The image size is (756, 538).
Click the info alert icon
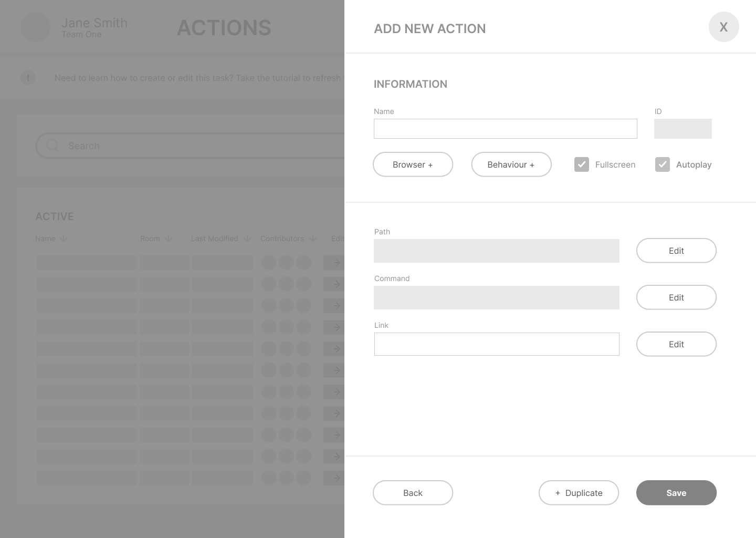[x=28, y=78]
